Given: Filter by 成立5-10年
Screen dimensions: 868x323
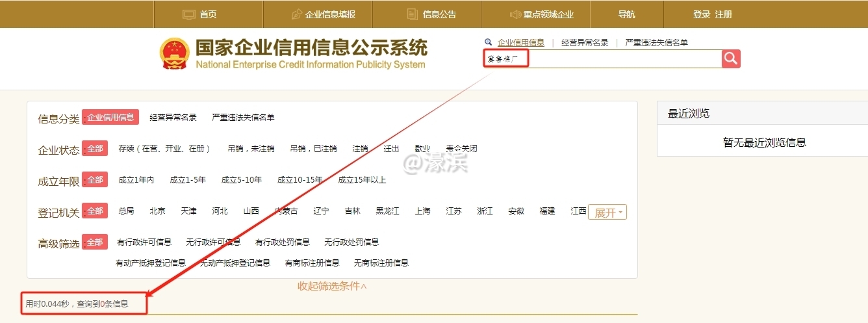Looking at the screenshot, I should pos(242,180).
